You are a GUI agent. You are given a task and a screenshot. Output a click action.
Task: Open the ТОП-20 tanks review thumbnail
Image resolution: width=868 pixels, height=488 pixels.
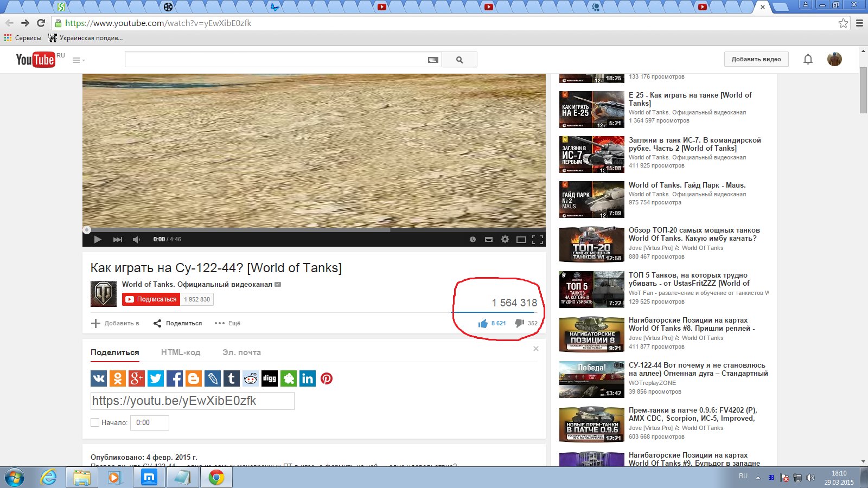tap(592, 245)
